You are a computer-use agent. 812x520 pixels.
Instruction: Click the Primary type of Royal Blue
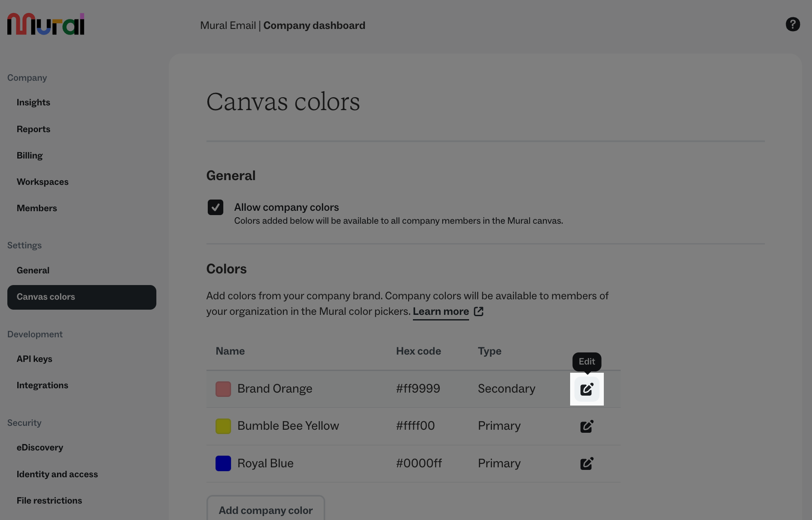point(499,463)
